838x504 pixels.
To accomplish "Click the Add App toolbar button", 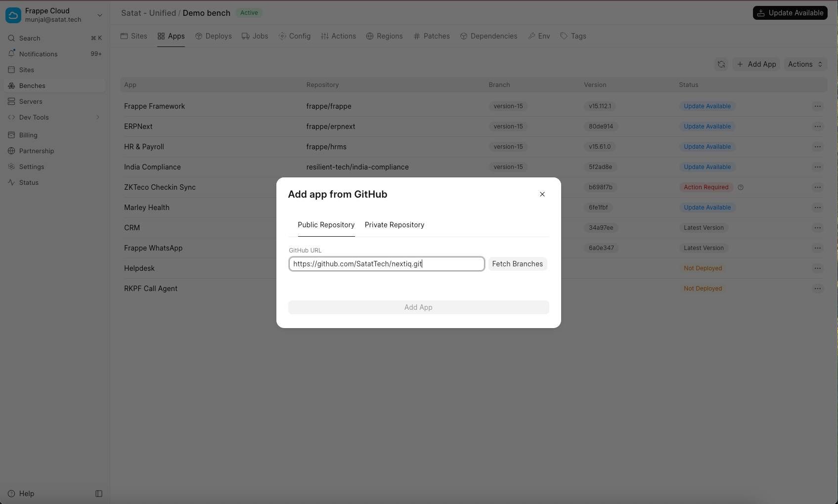I will pos(756,64).
